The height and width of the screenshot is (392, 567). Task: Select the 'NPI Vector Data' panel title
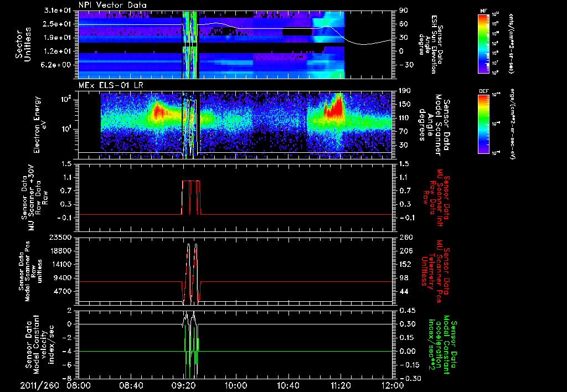(x=112, y=5)
